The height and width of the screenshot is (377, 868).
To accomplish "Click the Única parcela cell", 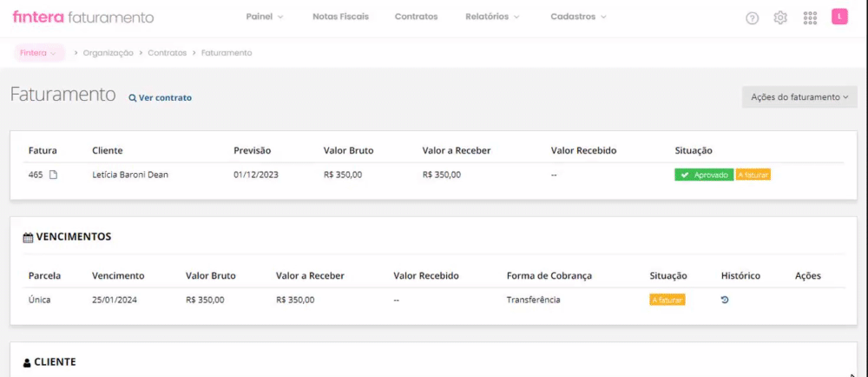I will point(39,300).
